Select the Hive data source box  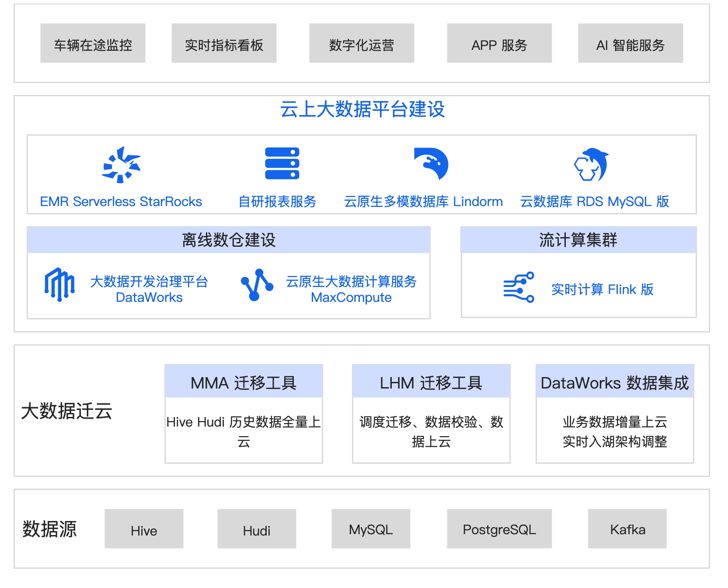click(144, 528)
